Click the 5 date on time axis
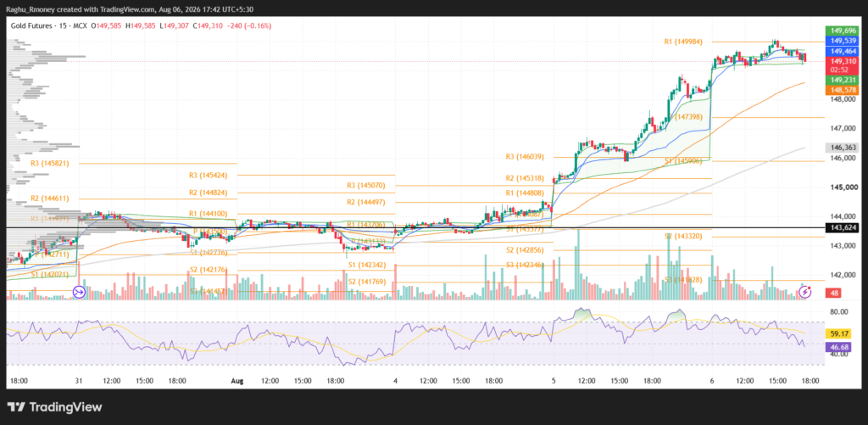This screenshot has width=868, height=425. click(554, 381)
